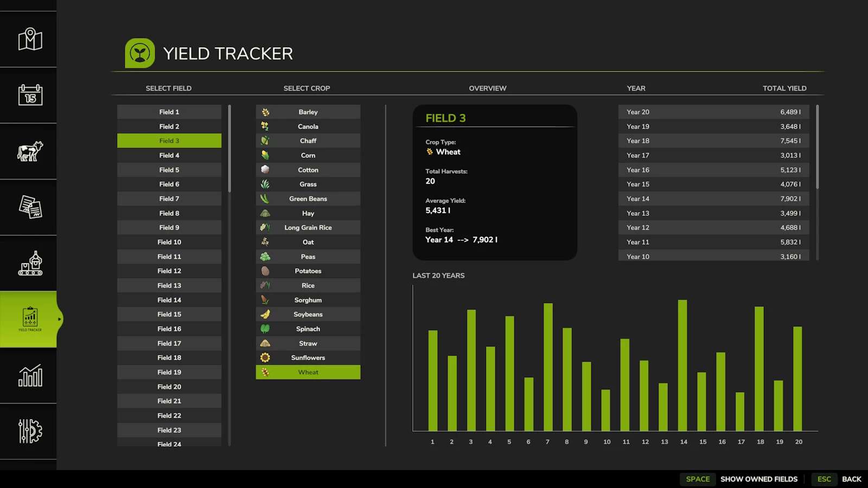
Task: Toggle Show Owned Fields
Action: (x=758, y=479)
